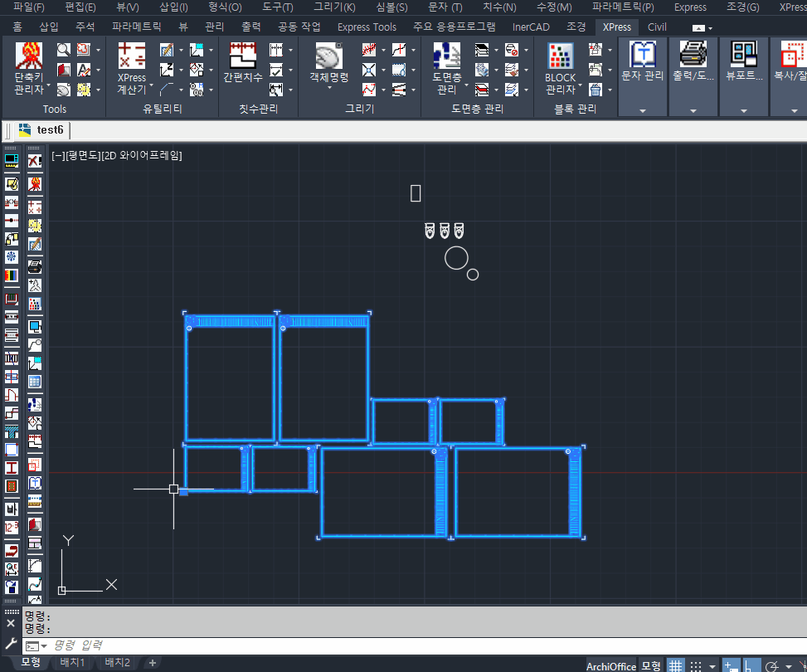Click the [2D 와이어프레임] visual style label
Viewport: 807px width, 672px height.
click(142, 155)
